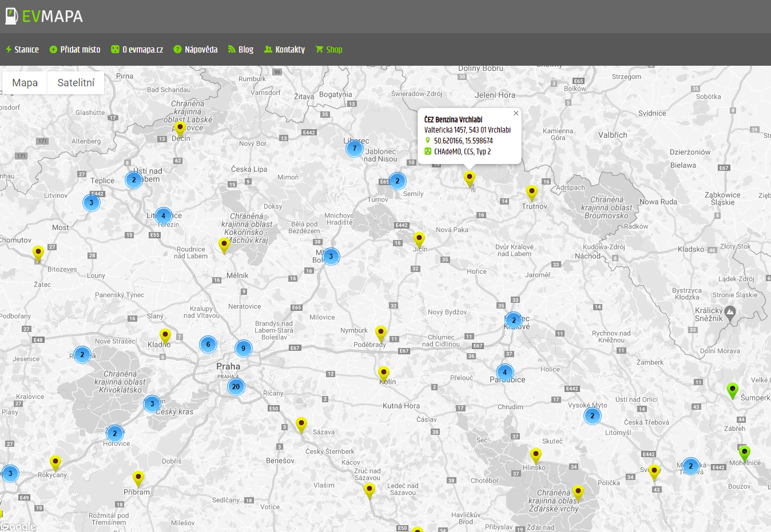Click the EVMAPA logo
This screenshot has height=532, width=771.
click(44, 16)
